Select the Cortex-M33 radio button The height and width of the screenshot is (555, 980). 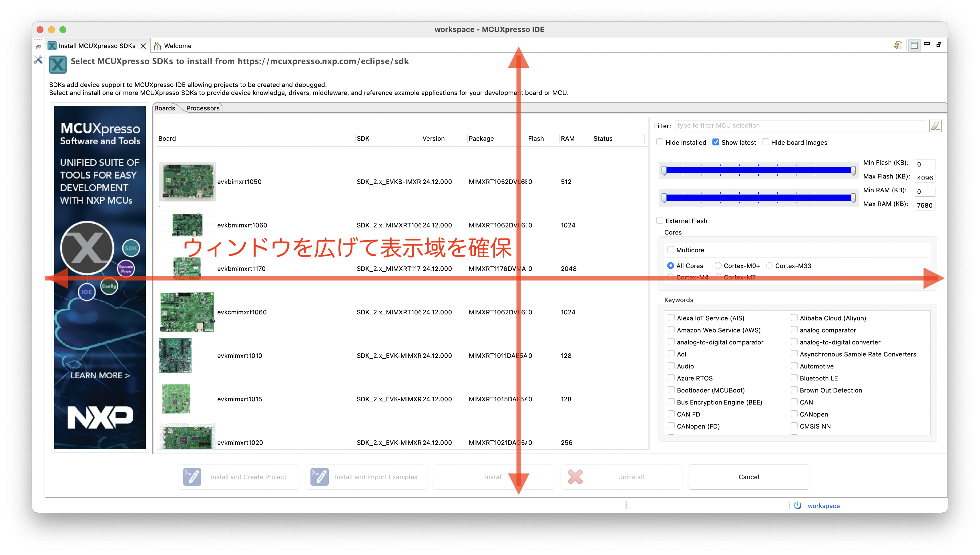(x=769, y=265)
